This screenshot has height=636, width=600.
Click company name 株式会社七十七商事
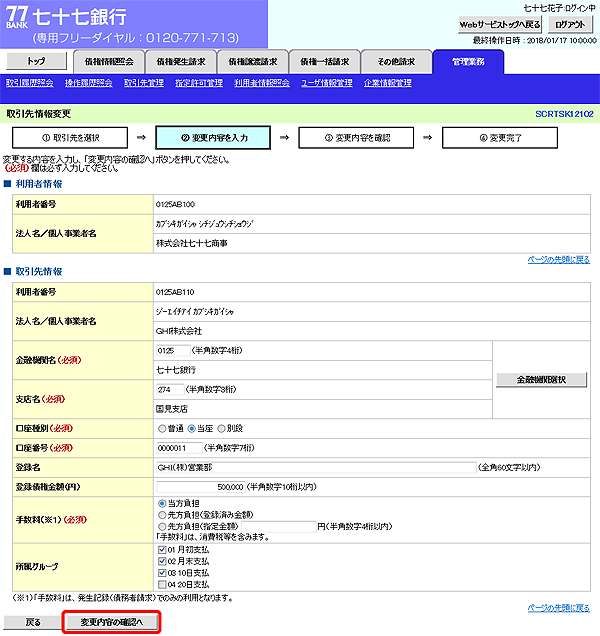pyautogui.click(x=191, y=243)
